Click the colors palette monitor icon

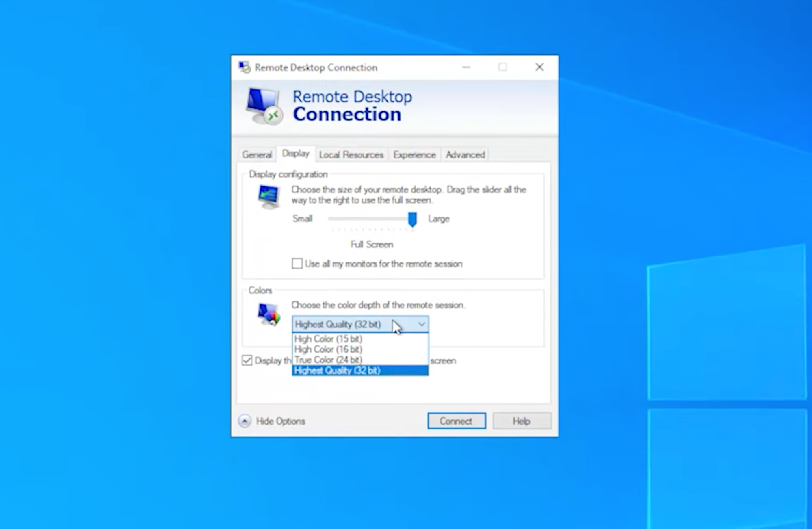coord(269,314)
